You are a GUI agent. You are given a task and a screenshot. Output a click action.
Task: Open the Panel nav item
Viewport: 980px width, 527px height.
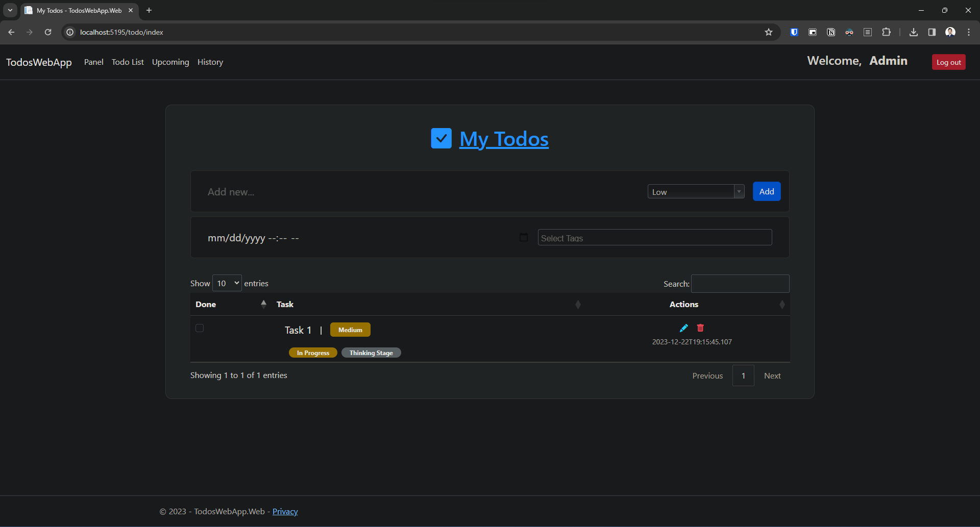[x=94, y=62]
